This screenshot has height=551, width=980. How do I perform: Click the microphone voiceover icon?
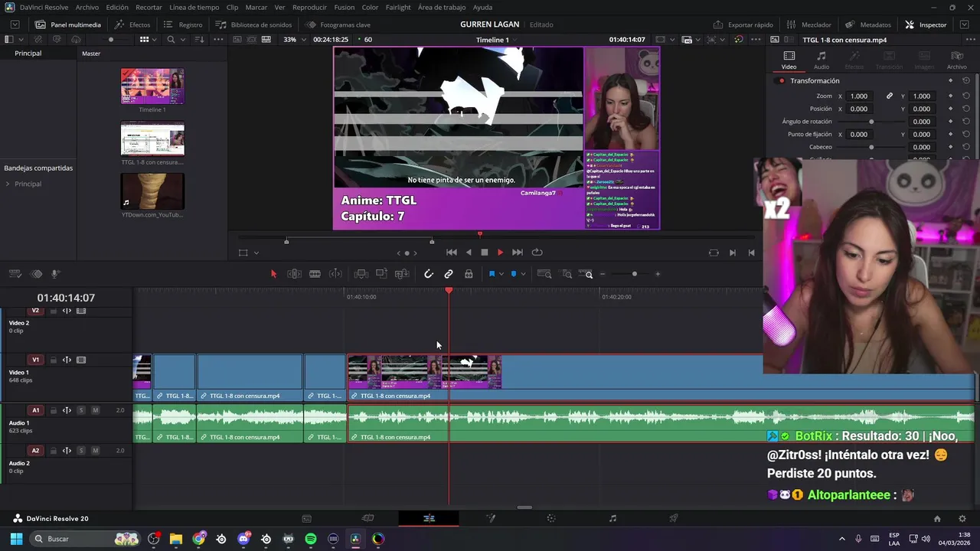point(55,274)
